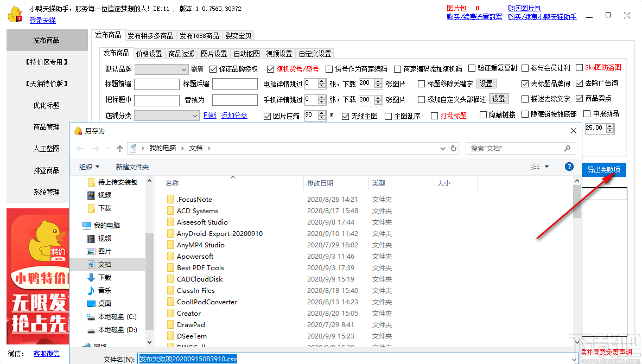
Task: Switch to 价格设置 tab
Action: [149, 54]
